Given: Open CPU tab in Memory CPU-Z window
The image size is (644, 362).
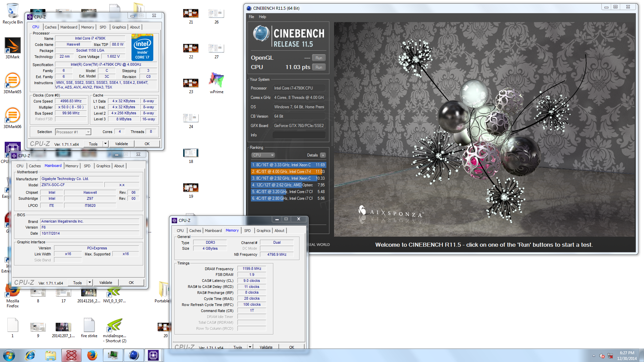Looking at the screenshot, I should point(180,231).
